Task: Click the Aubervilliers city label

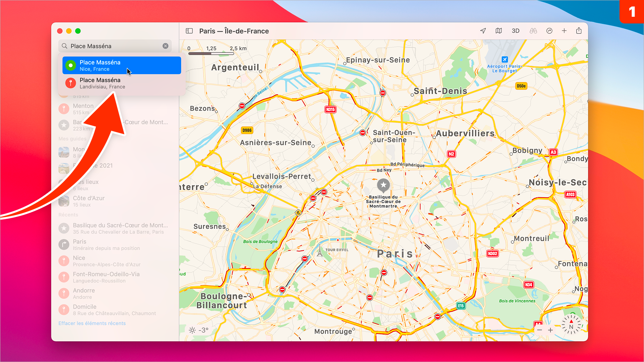Action: (465, 133)
